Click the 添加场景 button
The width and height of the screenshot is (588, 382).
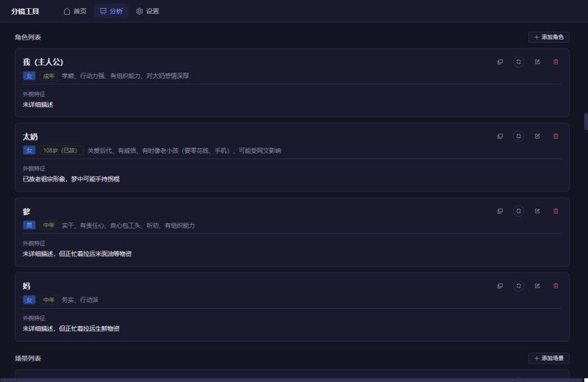click(x=548, y=358)
